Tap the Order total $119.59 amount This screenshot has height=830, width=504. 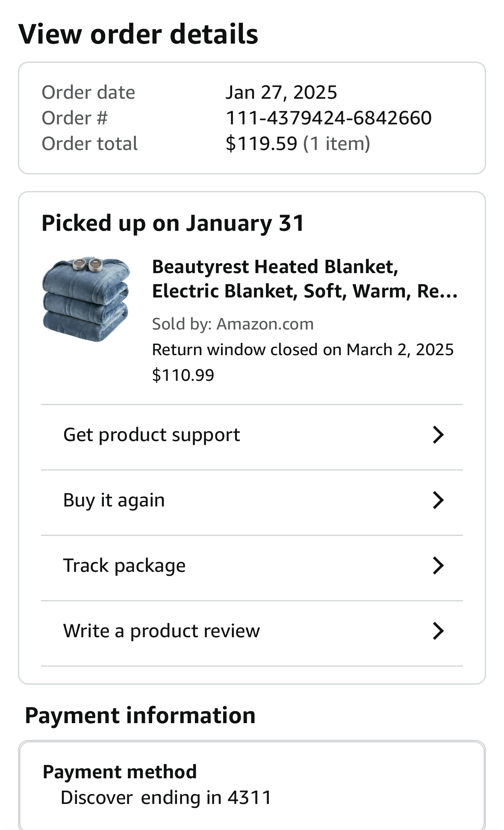(x=261, y=144)
